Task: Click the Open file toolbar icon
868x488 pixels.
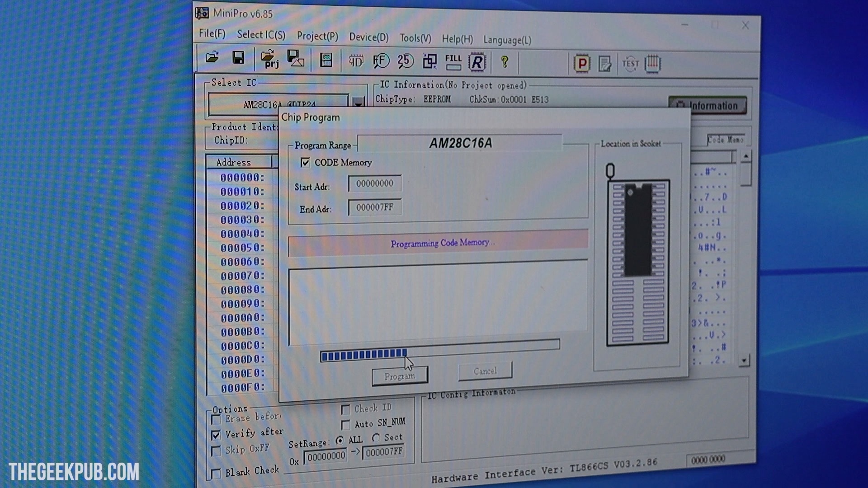Action: point(212,57)
